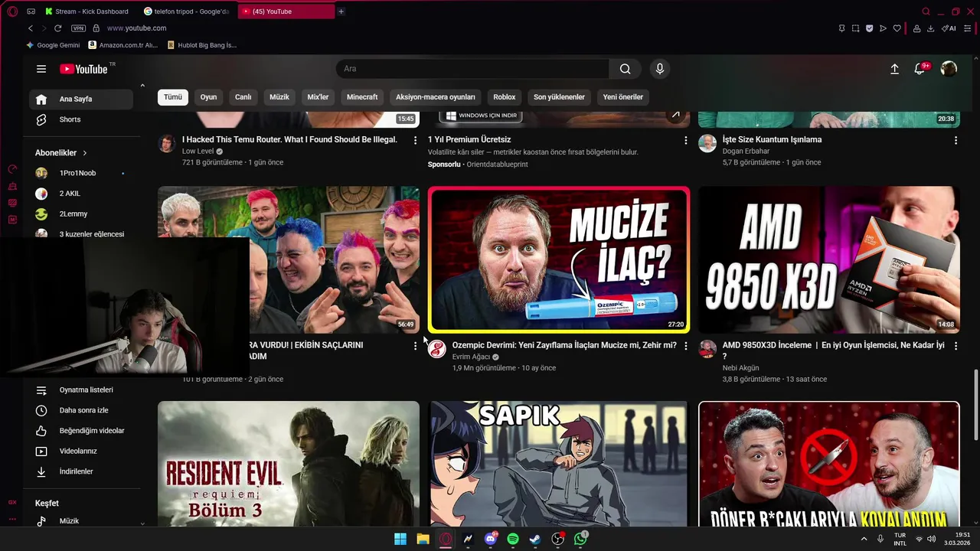Image resolution: width=980 pixels, height=551 pixels.
Task: Expand the Abonelikler section chevron
Action: (84, 153)
